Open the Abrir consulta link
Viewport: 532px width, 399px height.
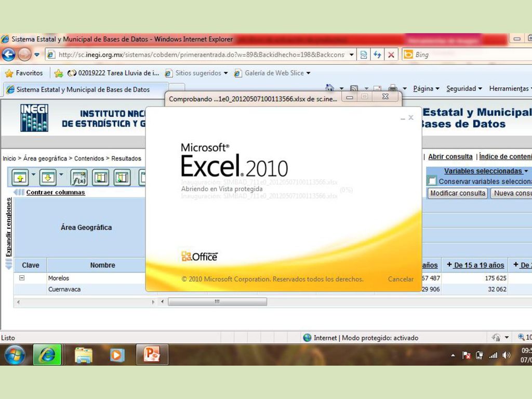click(x=450, y=157)
